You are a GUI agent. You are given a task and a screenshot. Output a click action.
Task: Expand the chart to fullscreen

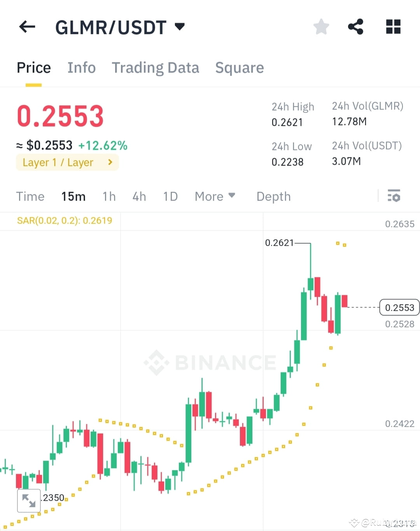29,500
